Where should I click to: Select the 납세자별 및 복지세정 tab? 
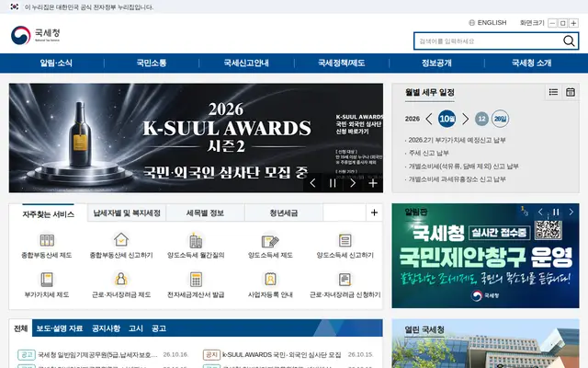click(127, 213)
